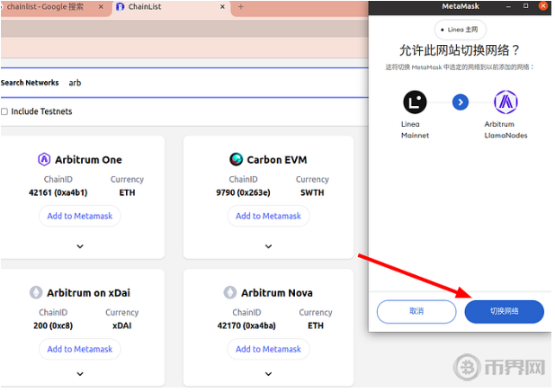The width and height of the screenshot is (555, 392).
Task: Click the Linea Mainnet icon in MetaMask
Action: pyautogui.click(x=415, y=102)
